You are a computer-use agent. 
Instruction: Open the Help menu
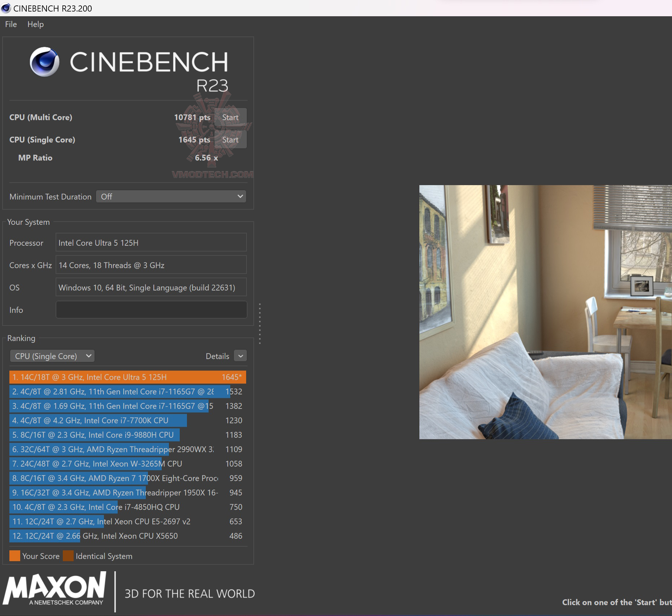coord(35,24)
